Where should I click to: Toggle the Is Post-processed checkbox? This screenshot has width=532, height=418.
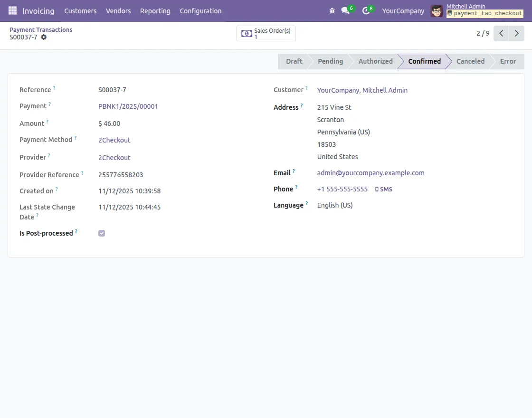(102, 233)
